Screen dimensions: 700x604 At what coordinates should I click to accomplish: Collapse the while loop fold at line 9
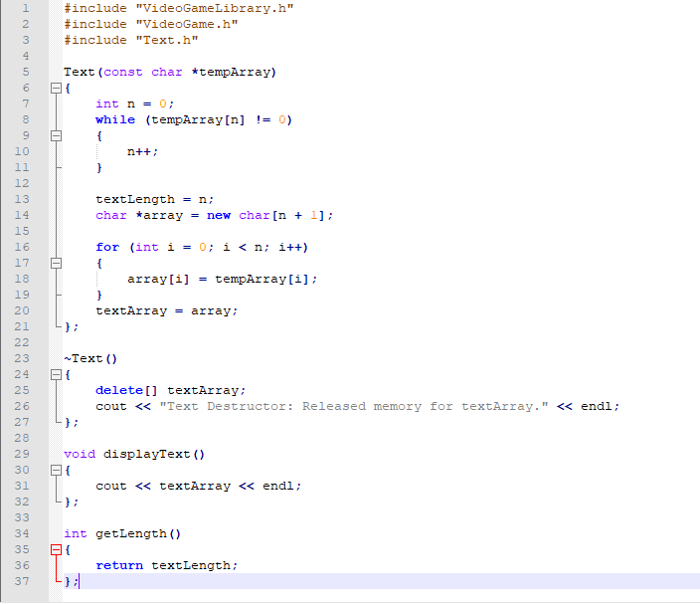point(56,135)
